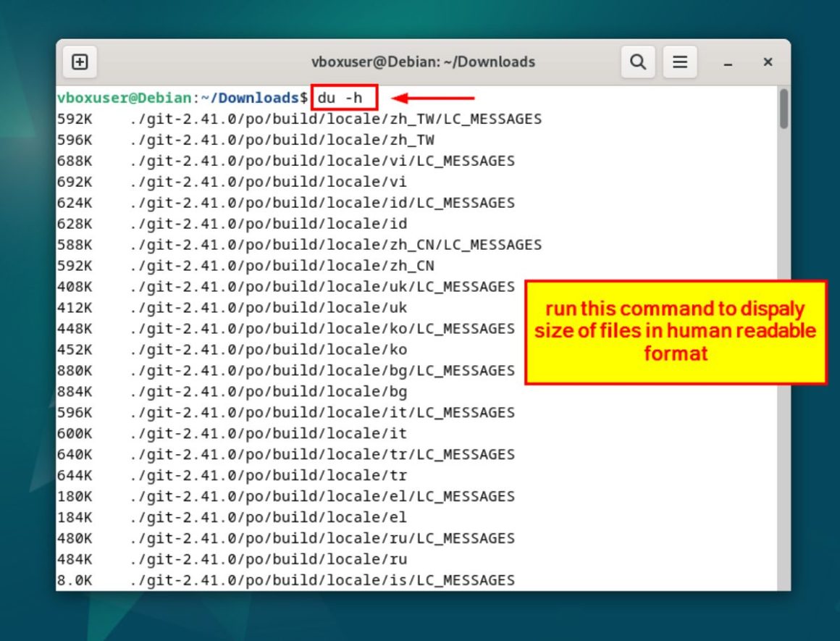Open a new terminal tab
The width and height of the screenshot is (840, 641).
coord(80,62)
